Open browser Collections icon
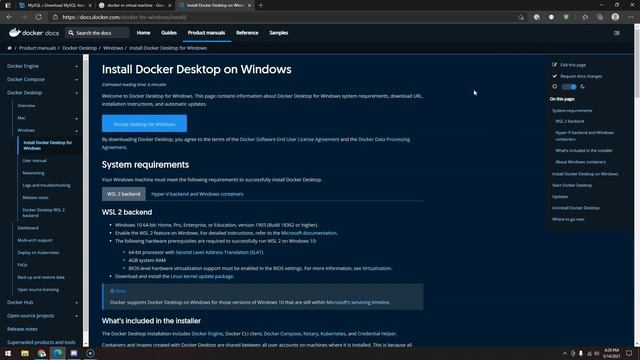This screenshot has width=640, height=360. 600,17
